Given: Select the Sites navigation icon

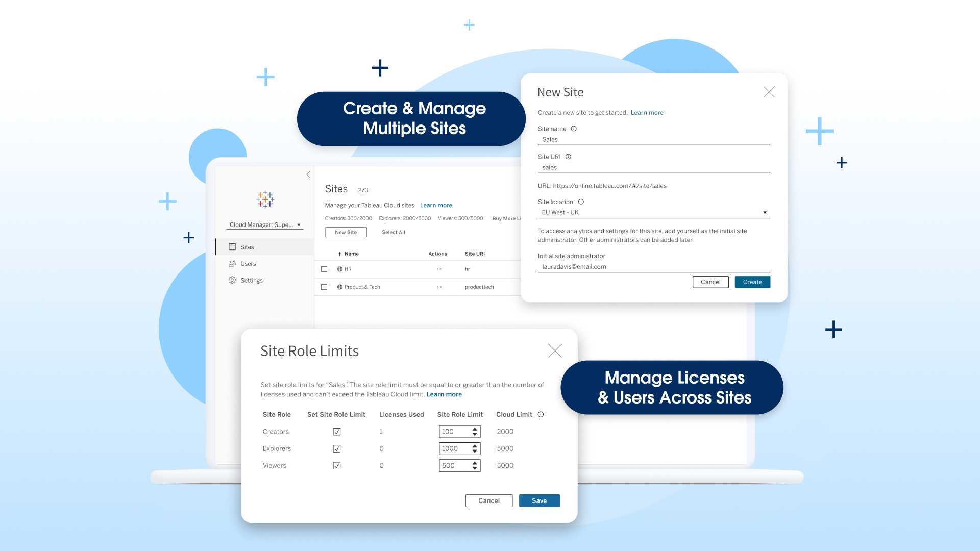Looking at the screenshot, I should [232, 246].
